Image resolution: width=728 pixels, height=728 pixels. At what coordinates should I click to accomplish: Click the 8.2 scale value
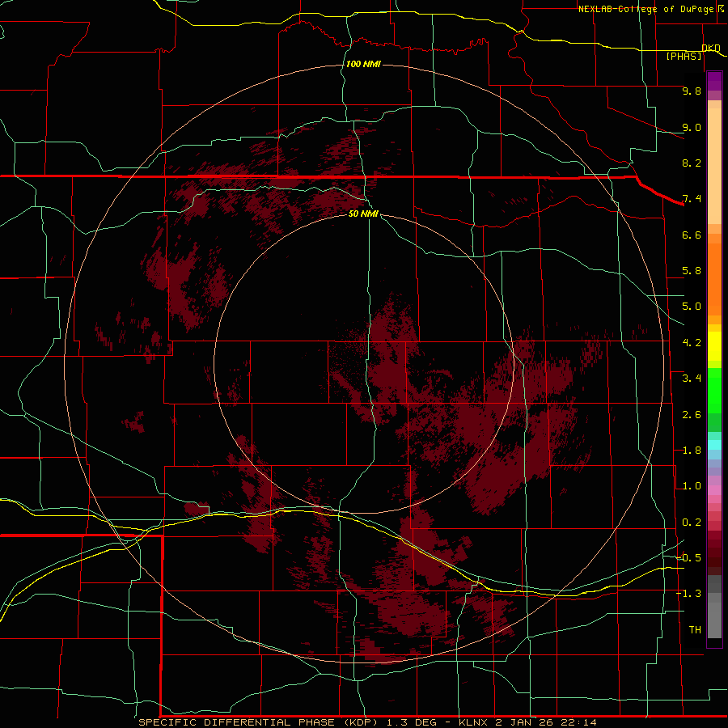click(692, 163)
